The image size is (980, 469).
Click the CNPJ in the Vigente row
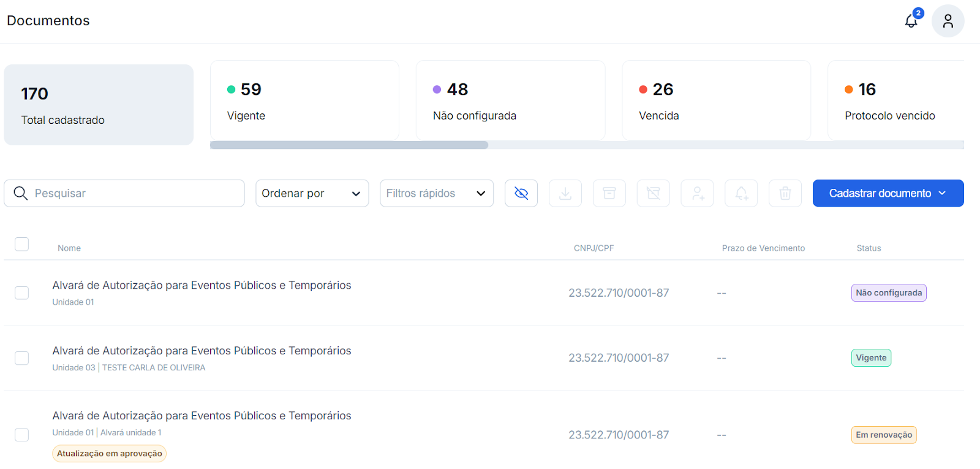619,358
